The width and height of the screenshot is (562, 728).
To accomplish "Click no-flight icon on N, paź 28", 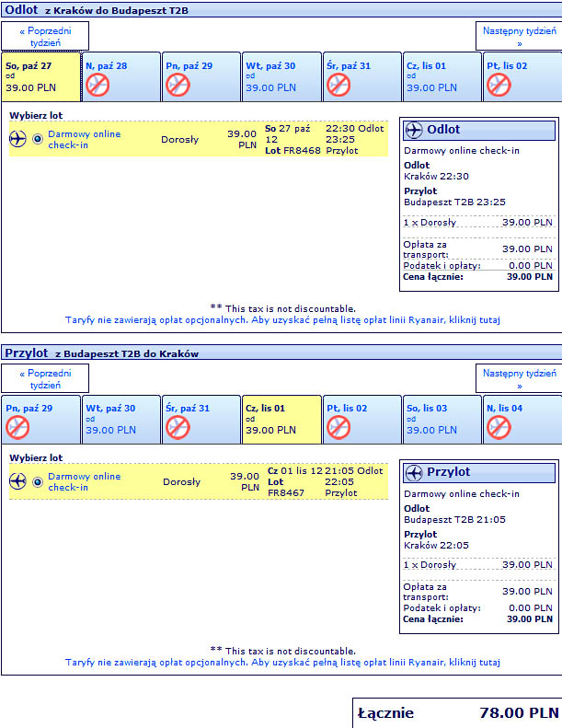I will coord(97,85).
